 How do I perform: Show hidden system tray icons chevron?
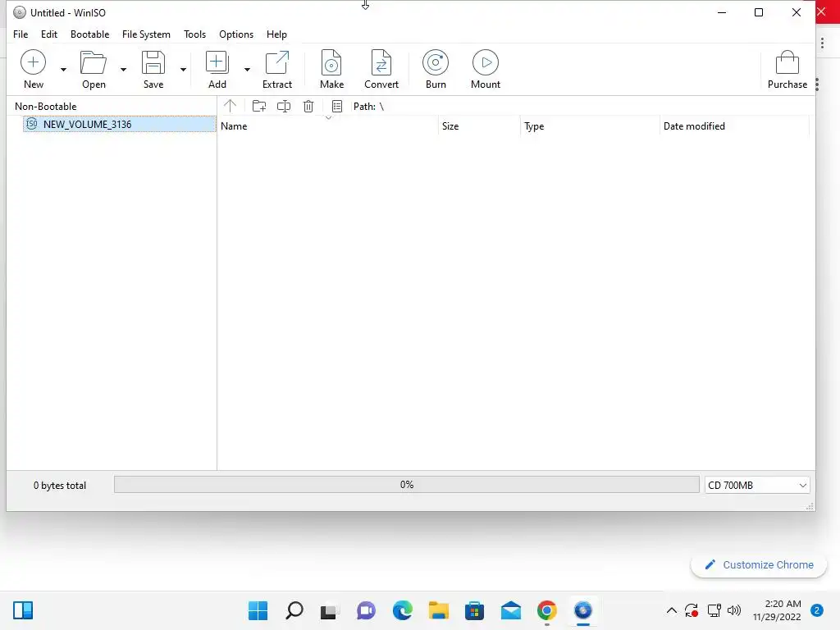671,610
